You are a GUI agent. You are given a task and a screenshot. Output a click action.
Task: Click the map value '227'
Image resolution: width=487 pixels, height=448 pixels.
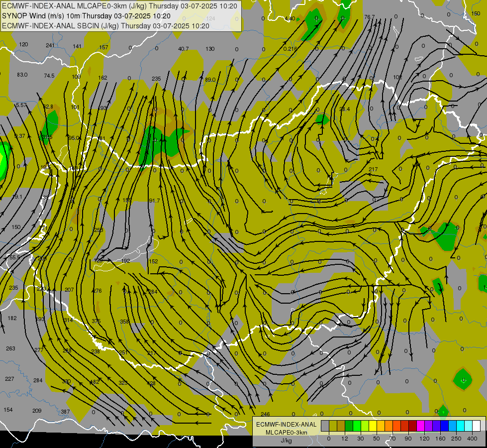[9, 379]
